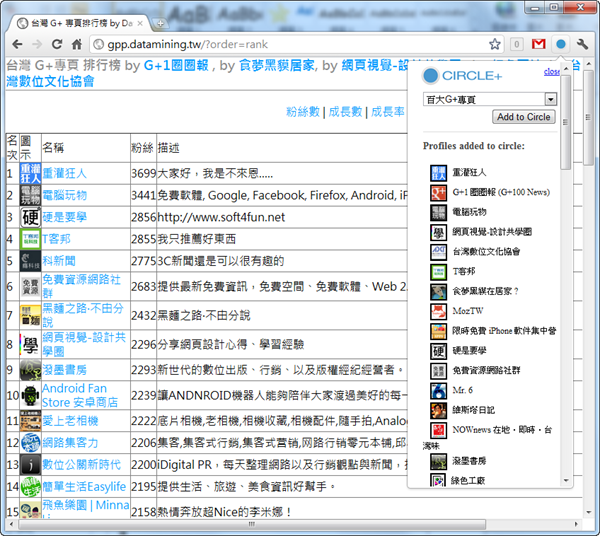
Task: Click the G+1 圈圈報 profile icon in popup
Action: (x=438, y=192)
